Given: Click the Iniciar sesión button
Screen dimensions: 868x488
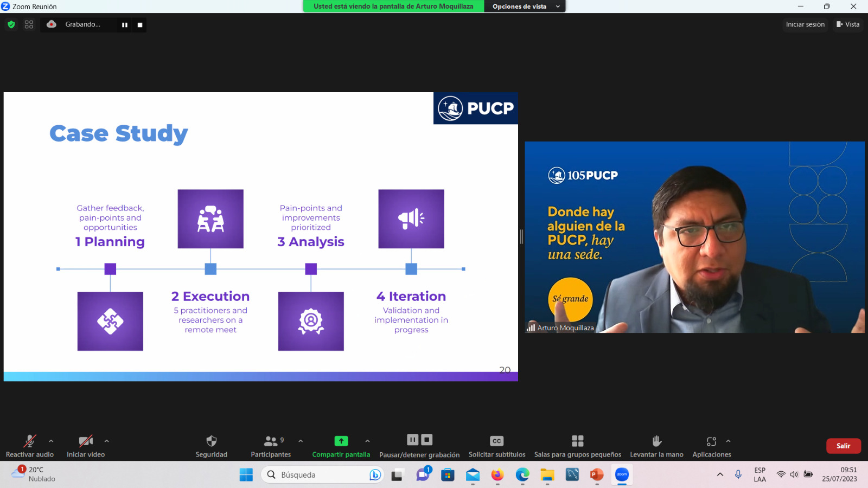Looking at the screenshot, I should 805,24.
